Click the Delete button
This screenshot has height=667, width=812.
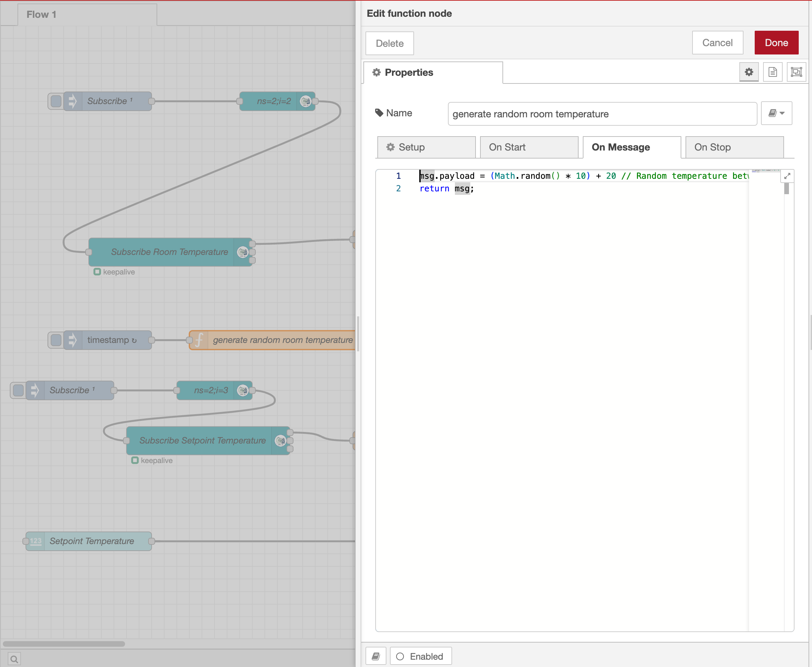(389, 43)
